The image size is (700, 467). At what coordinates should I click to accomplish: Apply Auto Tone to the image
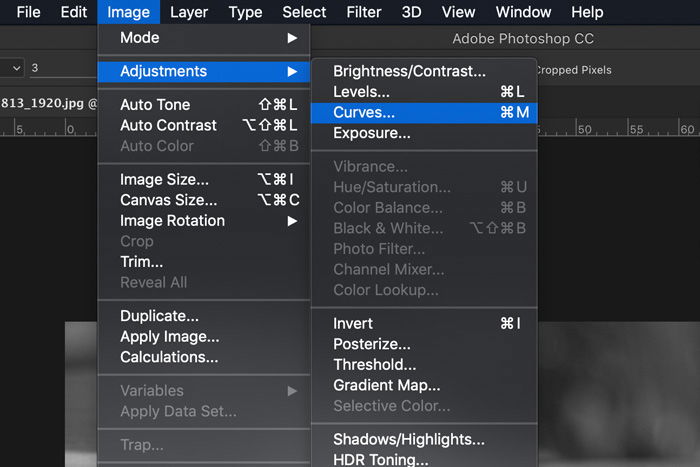pyautogui.click(x=204, y=104)
